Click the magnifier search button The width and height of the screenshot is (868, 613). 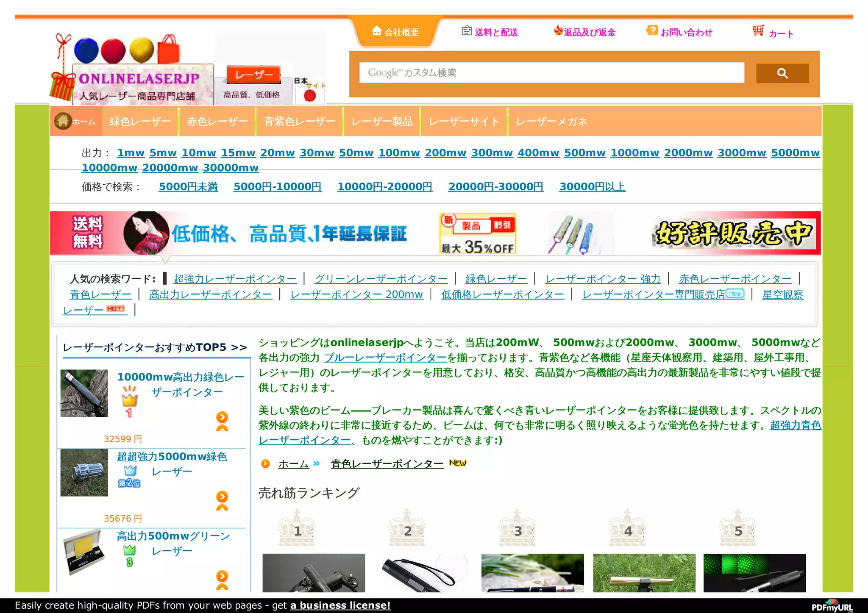tap(782, 73)
